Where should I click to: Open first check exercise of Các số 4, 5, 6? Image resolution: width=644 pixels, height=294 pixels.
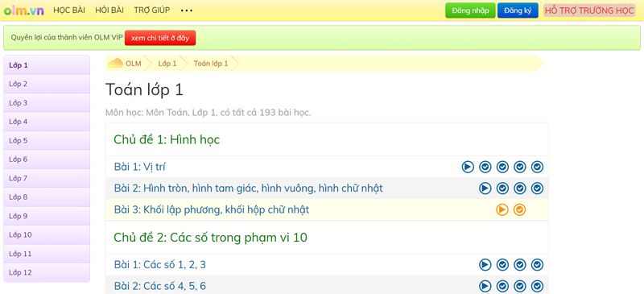click(x=502, y=286)
